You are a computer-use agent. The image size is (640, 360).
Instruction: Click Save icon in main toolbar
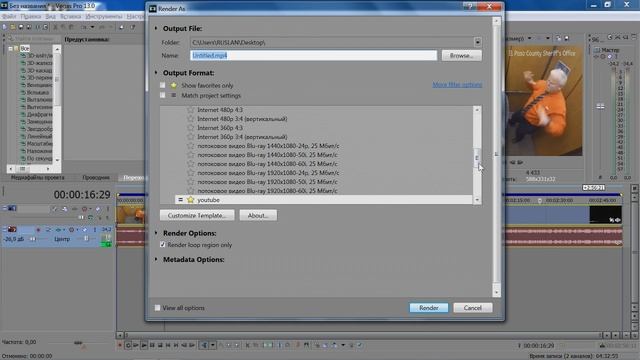tap(21, 27)
